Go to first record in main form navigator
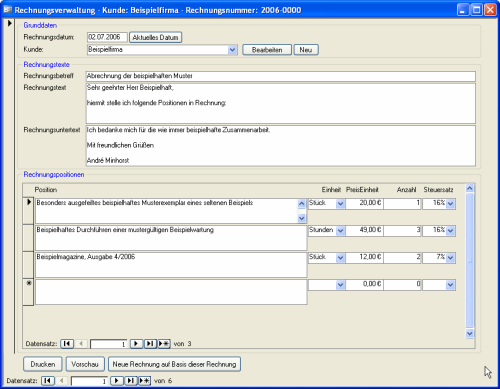The height and width of the screenshot is (389, 500). [48, 380]
